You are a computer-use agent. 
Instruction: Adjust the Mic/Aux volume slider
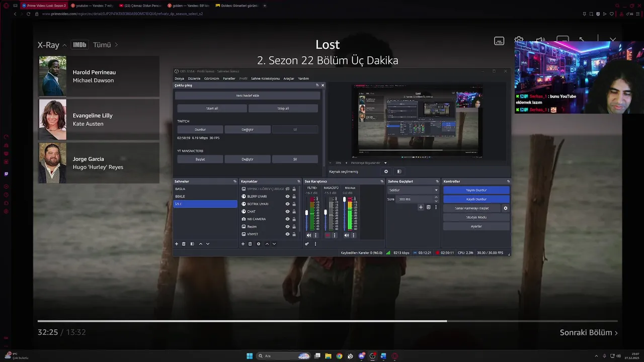coord(344,214)
